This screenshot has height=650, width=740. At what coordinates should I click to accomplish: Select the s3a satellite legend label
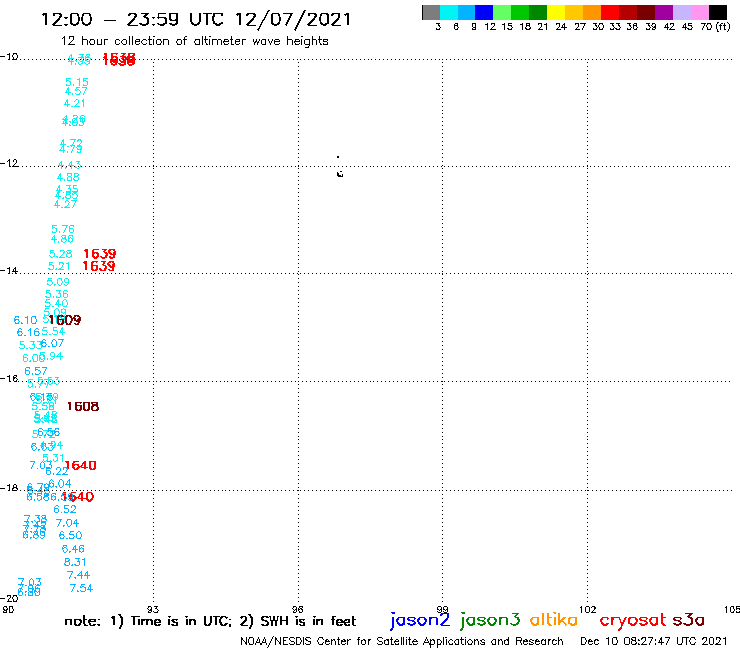pyautogui.click(x=688, y=620)
